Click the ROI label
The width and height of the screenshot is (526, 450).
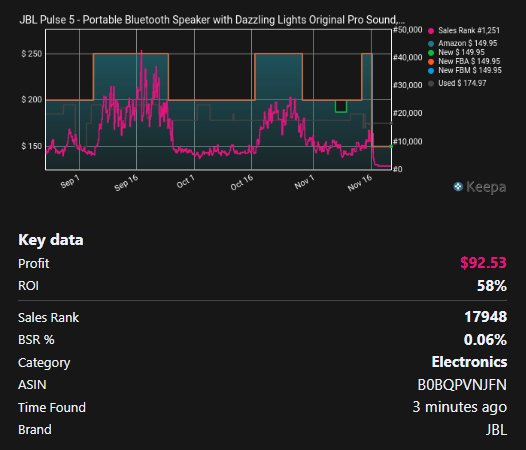29,286
